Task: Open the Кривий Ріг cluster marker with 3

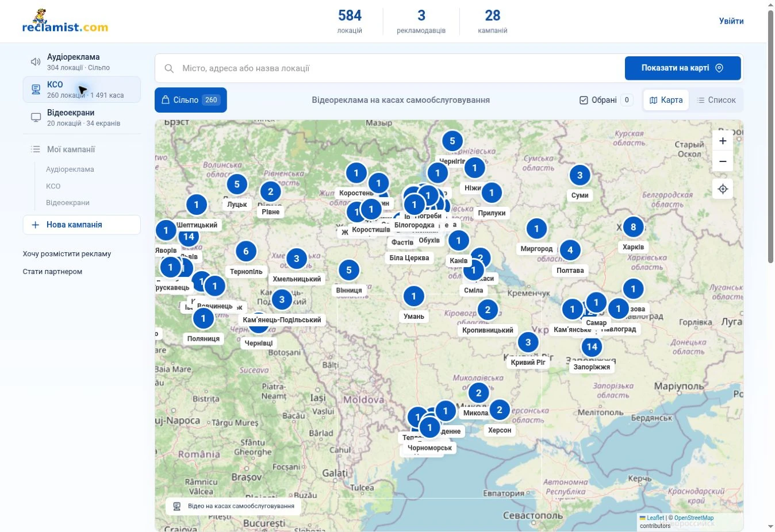Action: click(x=528, y=343)
